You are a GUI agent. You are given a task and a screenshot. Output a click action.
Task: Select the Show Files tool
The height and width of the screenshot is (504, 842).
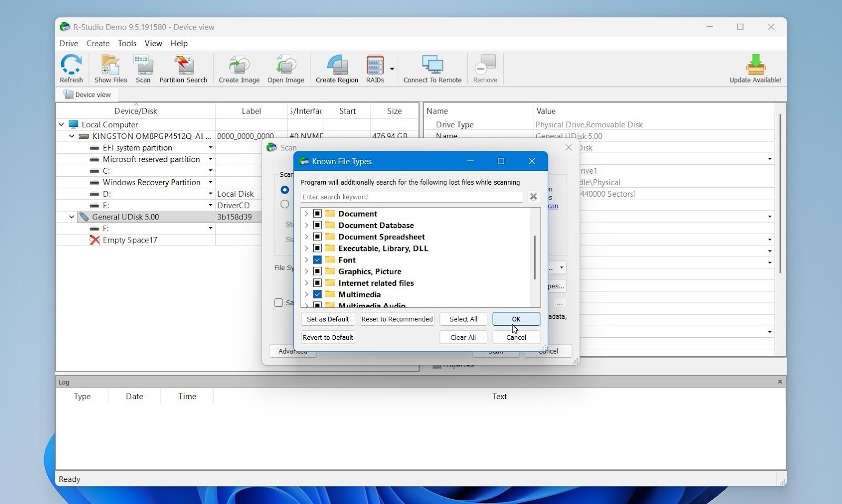(x=110, y=68)
